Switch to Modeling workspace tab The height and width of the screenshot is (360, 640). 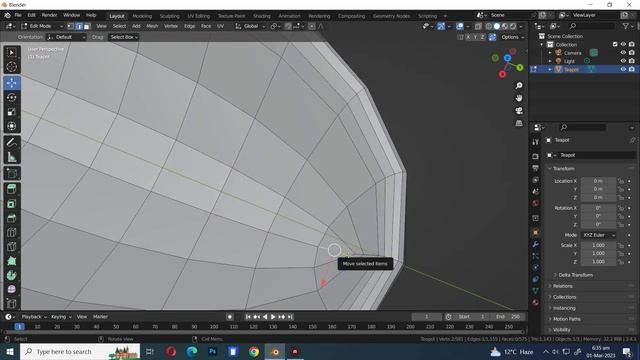[x=142, y=16]
